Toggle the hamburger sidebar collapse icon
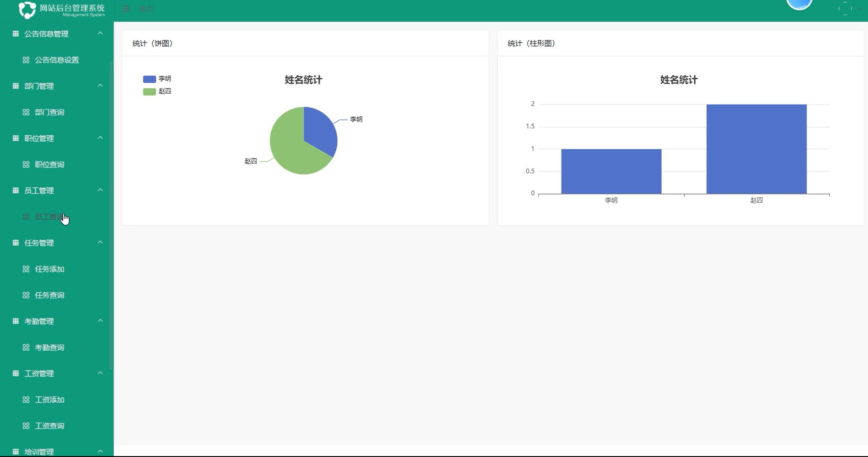The height and width of the screenshot is (457, 868). [127, 9]
